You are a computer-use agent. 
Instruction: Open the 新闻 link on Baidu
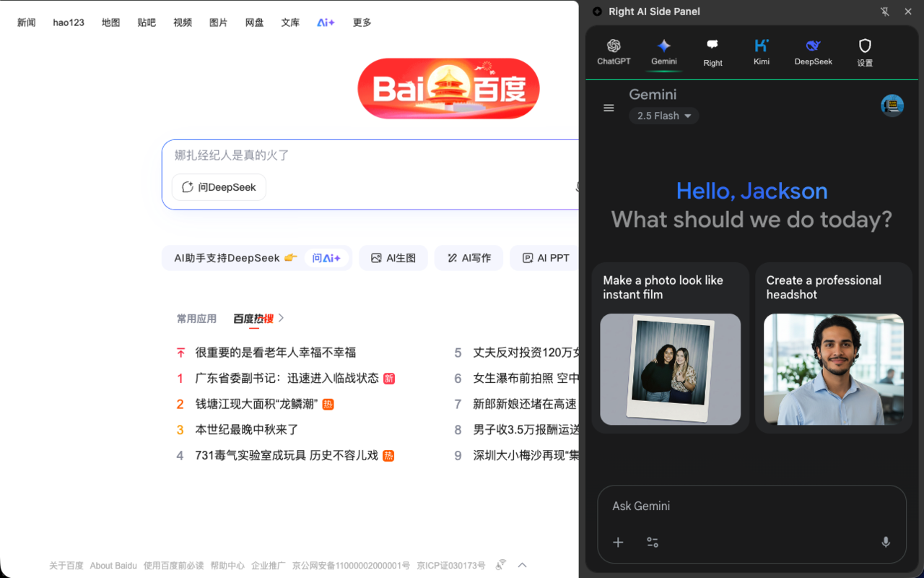pyautogui.click(x=27, y=22)
